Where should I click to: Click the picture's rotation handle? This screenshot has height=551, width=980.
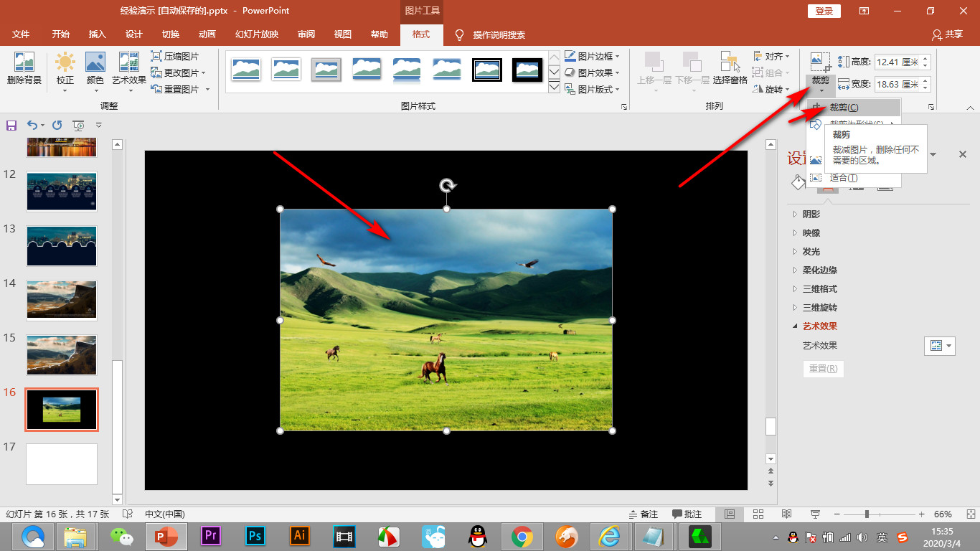pyautogui.click(x=446, y=187)
